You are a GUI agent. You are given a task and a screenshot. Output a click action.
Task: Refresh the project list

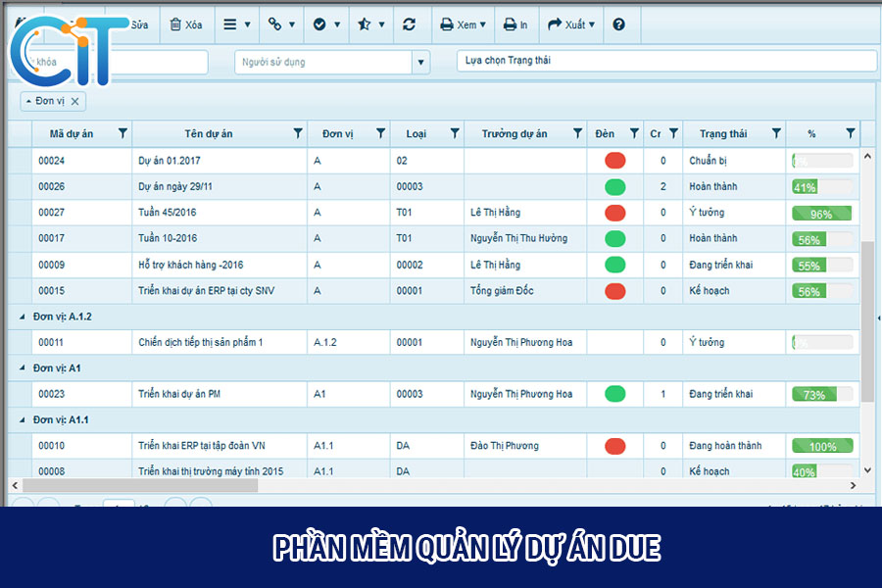409,24
